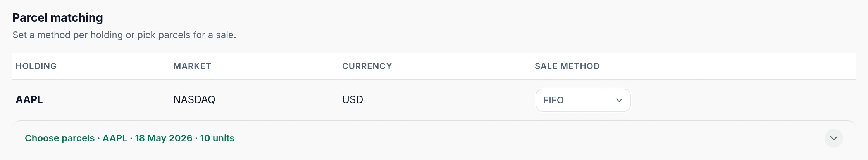The image size is (868, 160).
Task: Click the NASDAQ market cell
Action: [x=194, y=100]
